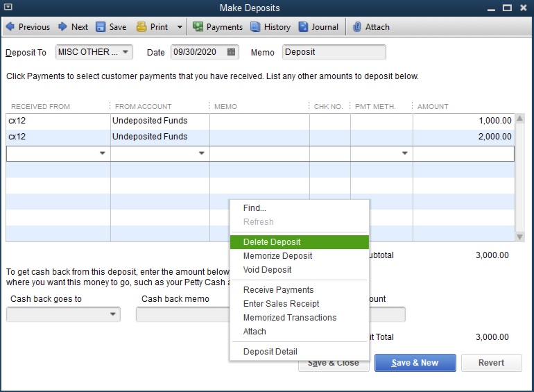534x392 pixels.
Task: Open Memorized Transactions from context menu
Action: pos(300,317)
